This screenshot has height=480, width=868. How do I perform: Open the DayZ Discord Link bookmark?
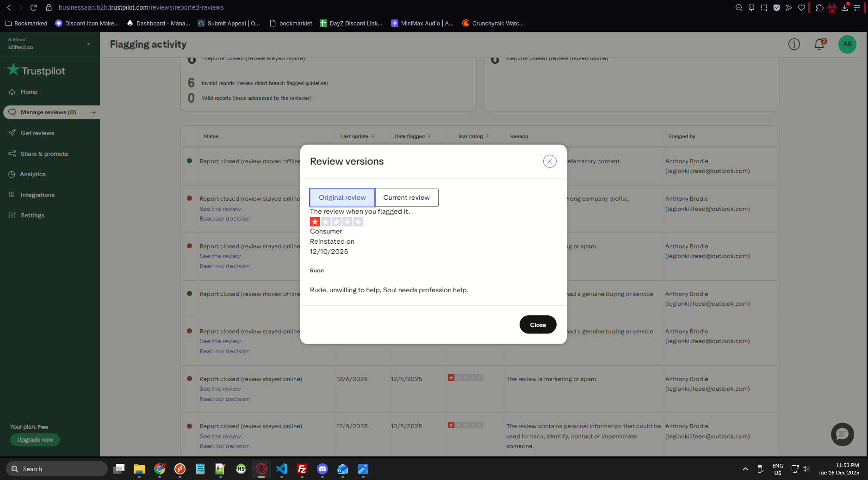click(351, 24)
